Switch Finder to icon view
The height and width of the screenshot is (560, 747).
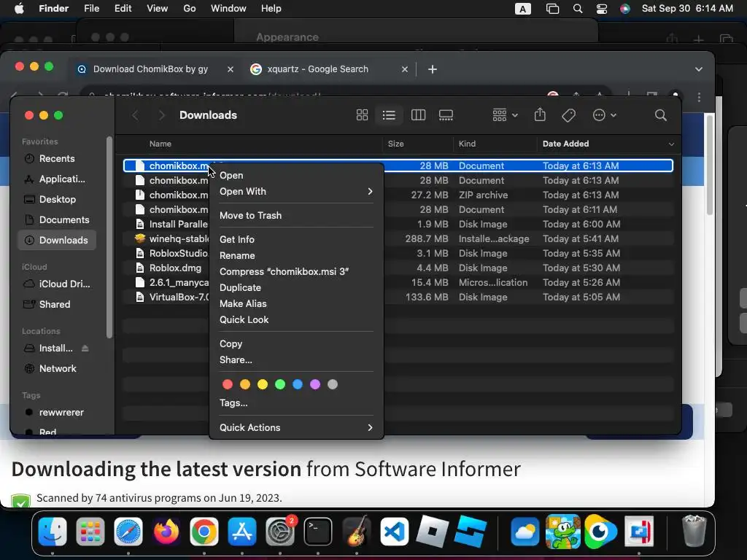pos(362,114)
